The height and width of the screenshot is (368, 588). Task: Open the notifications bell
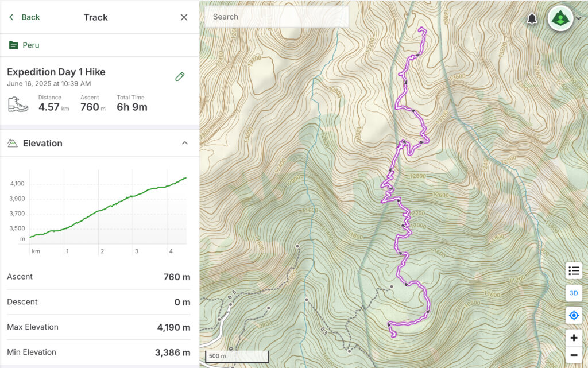pos(531,18)
